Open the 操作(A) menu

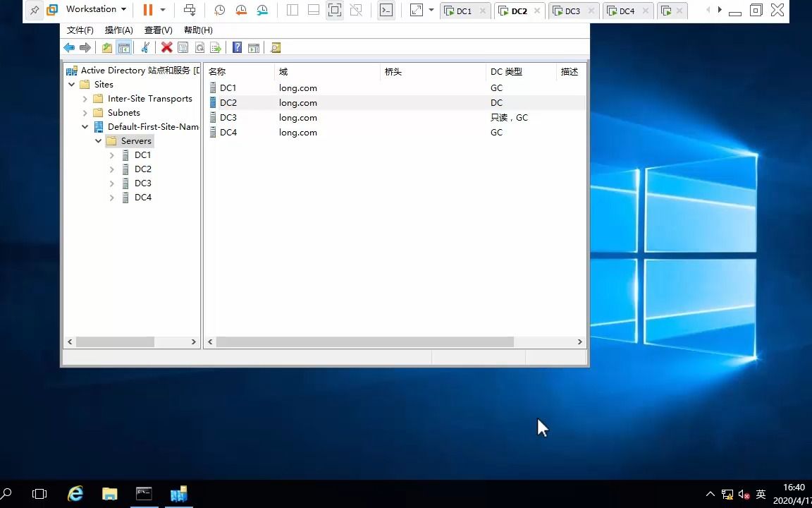[x=118, y=30]
